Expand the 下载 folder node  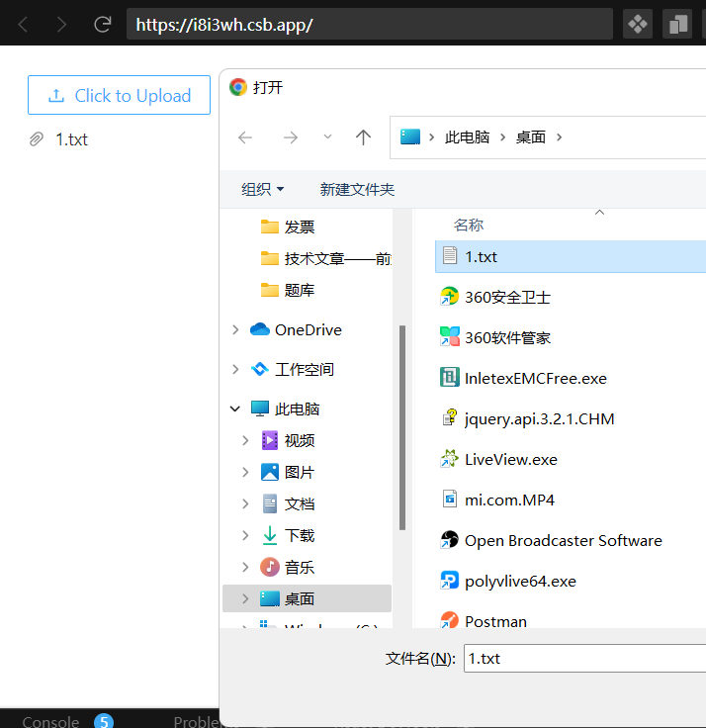pos(245,536)
